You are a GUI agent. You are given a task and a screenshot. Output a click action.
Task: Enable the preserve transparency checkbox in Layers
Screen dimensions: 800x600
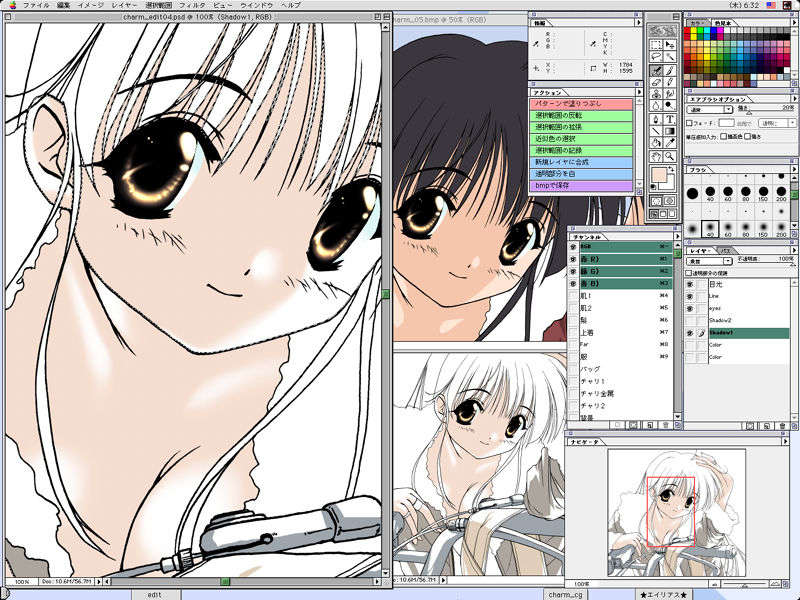tap(689, 273)
